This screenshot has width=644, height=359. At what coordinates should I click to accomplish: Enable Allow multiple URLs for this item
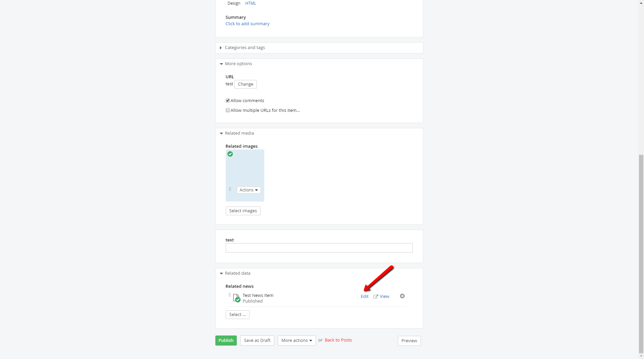pyautogui.click(x=228, y=110)
